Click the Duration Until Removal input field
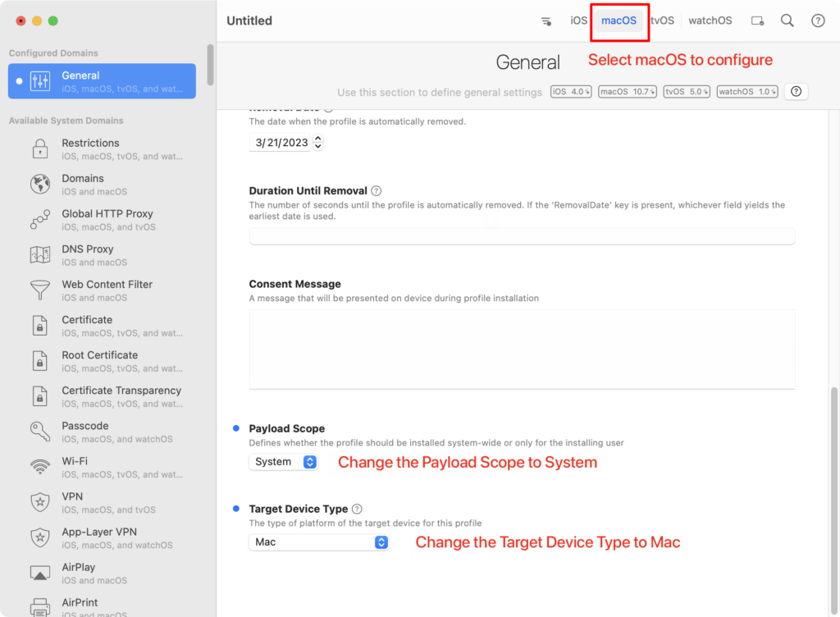The width and height of the screenshot is (840, 617). [x=522, y=236]
